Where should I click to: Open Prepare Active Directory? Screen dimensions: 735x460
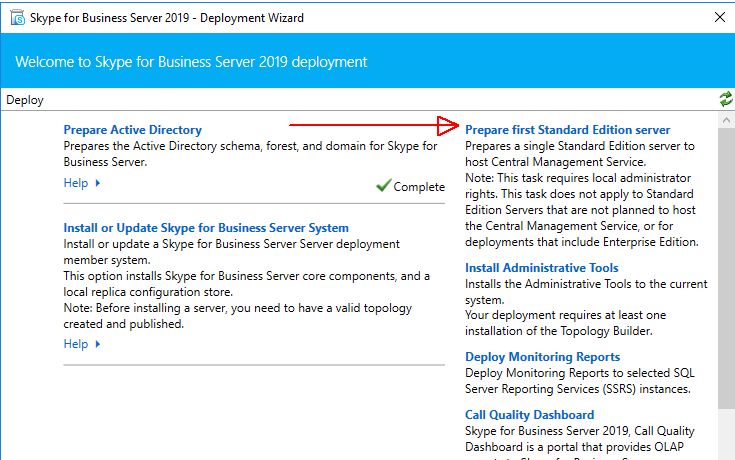133,130
